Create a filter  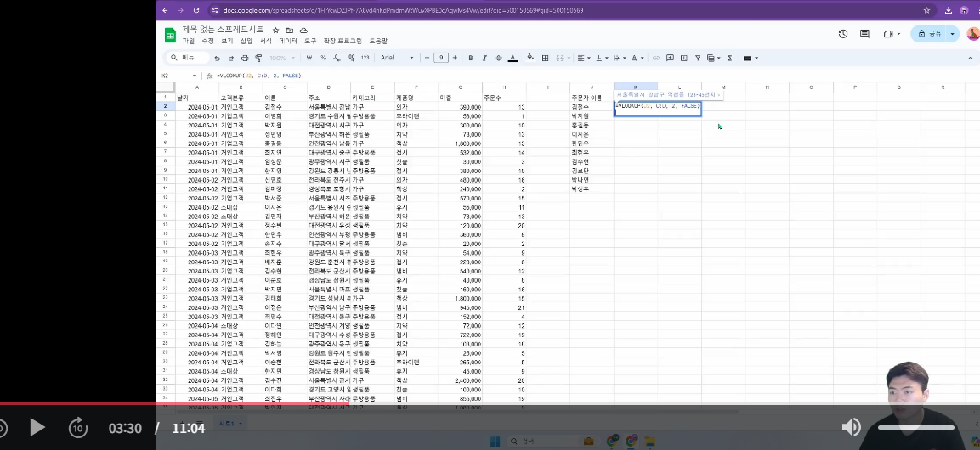tap(698, 58)
